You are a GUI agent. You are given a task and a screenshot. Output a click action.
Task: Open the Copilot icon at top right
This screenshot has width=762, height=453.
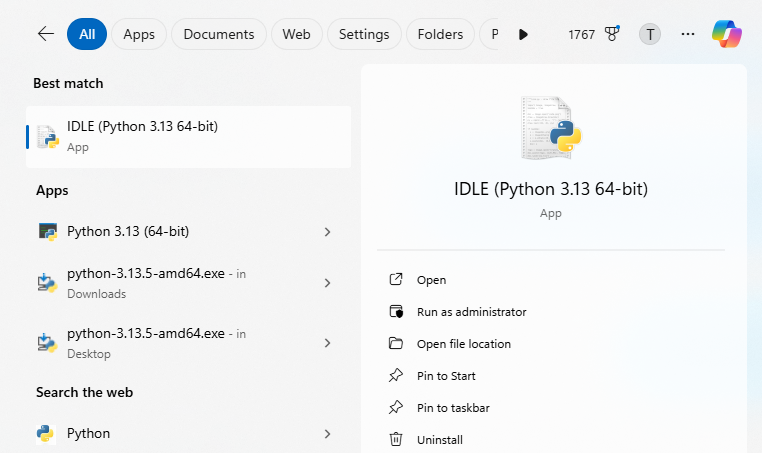point(727,34)
